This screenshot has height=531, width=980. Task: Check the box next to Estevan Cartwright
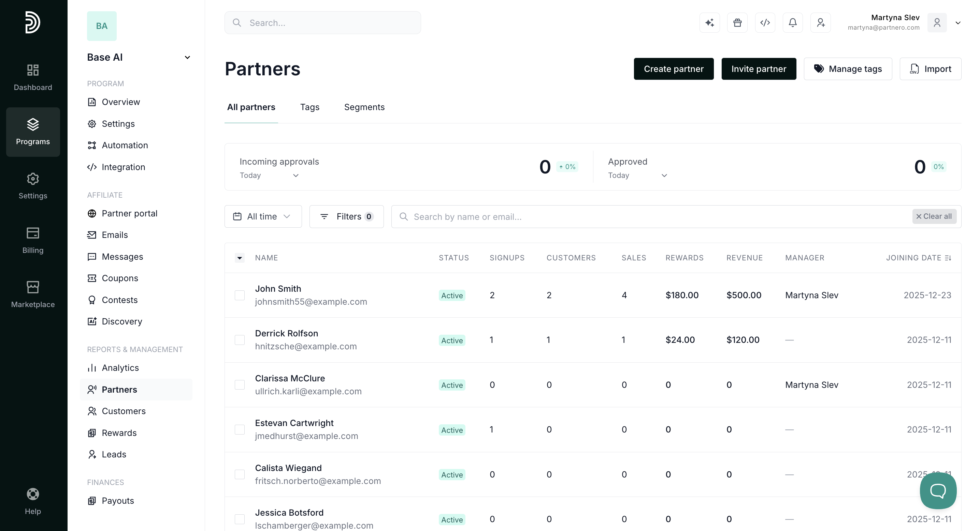(240, 429)
